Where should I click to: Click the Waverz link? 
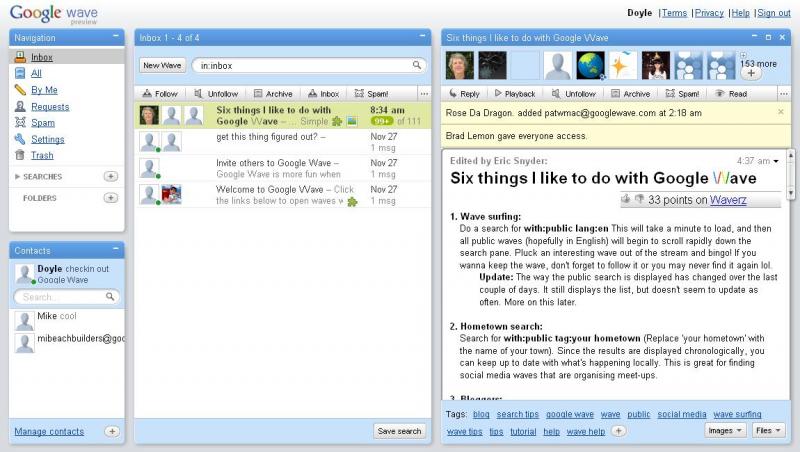(728, 200)
